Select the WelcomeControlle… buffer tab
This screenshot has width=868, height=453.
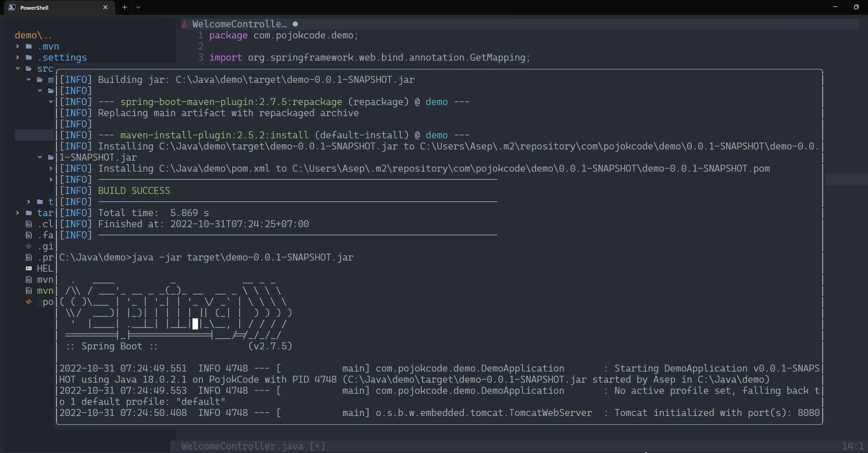coord(239,24)
